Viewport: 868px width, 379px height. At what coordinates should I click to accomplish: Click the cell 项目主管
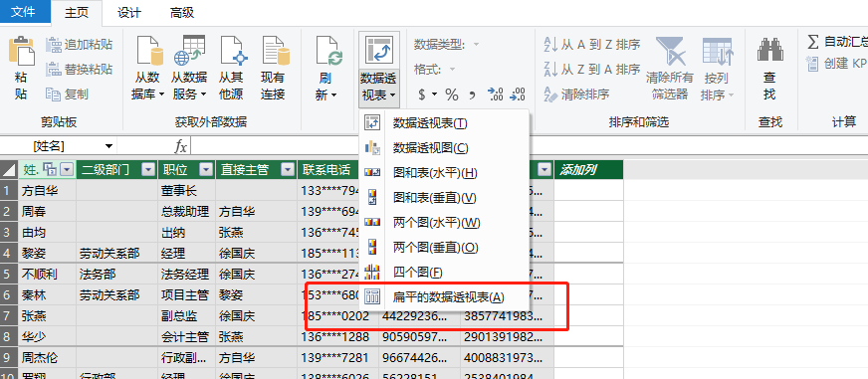click(x=186, y=294)
